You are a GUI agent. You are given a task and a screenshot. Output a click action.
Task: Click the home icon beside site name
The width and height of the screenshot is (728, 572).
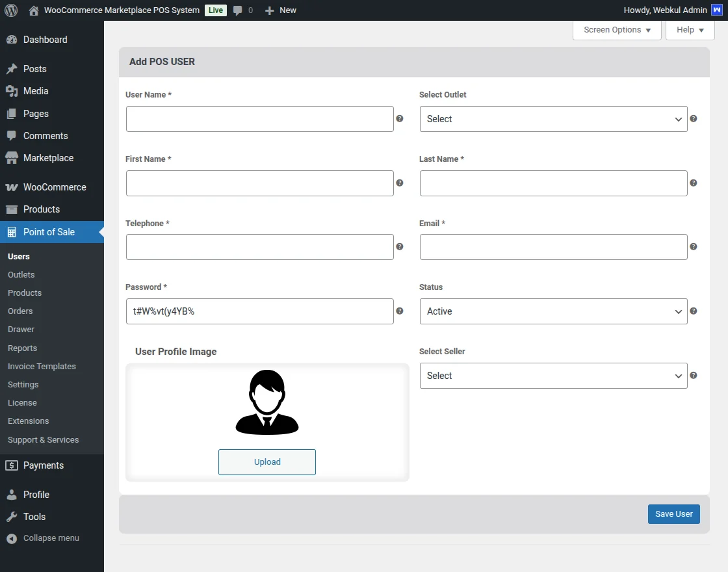pyautogui.click(x=34, y=10)
